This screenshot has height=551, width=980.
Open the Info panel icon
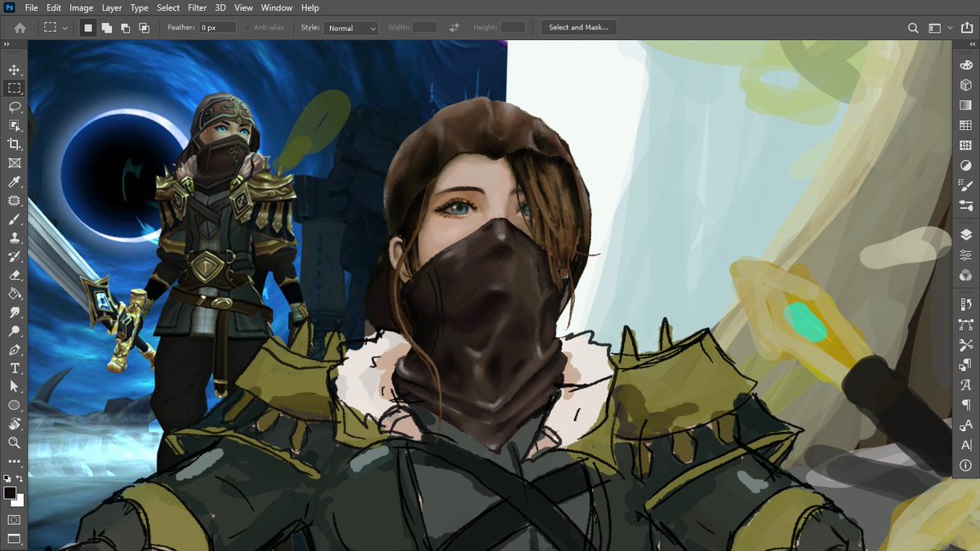click(966, 466)
